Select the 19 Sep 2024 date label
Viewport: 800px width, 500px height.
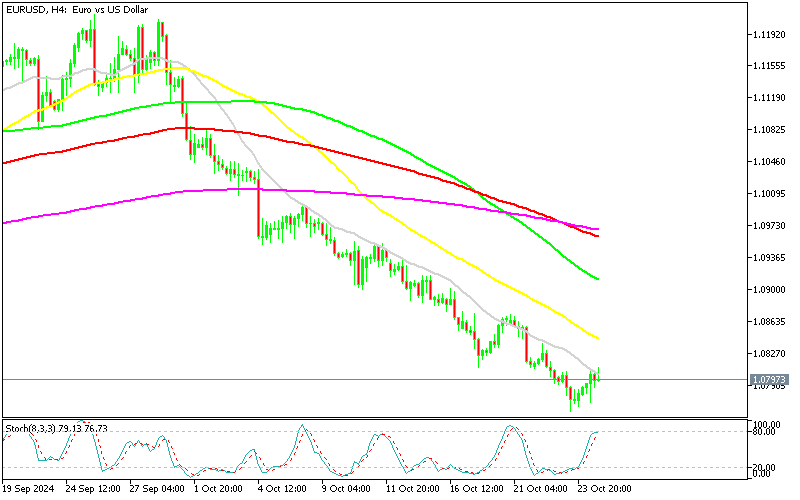30,490
